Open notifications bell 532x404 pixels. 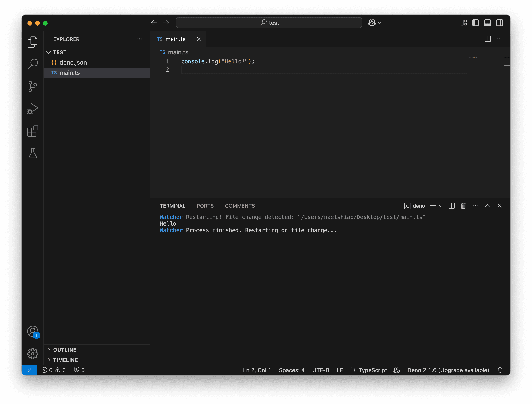500,370
